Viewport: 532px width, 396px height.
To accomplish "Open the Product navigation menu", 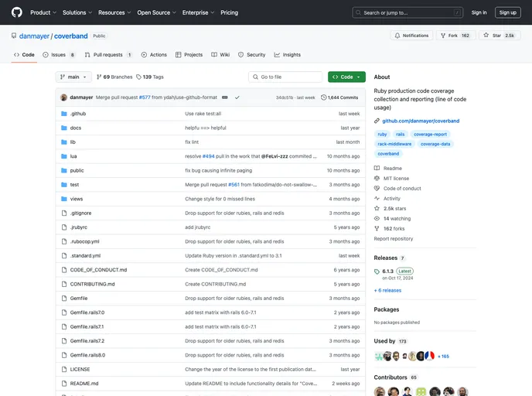I will [x=43, y=12].
